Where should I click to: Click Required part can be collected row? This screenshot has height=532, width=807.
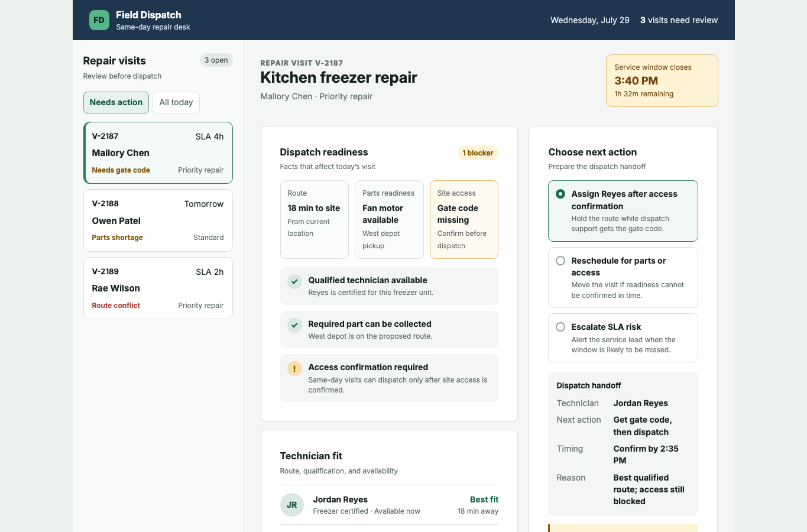389,330
